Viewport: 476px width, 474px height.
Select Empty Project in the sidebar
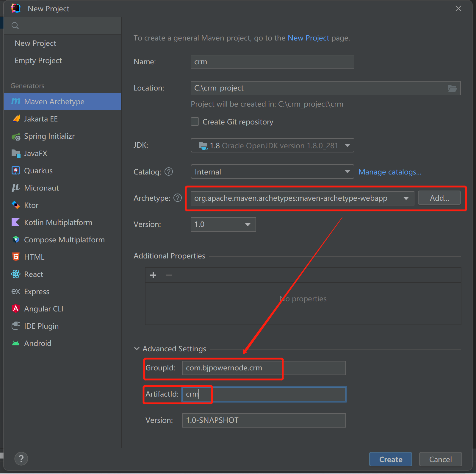pyautogui.click(x=62, y=60)
